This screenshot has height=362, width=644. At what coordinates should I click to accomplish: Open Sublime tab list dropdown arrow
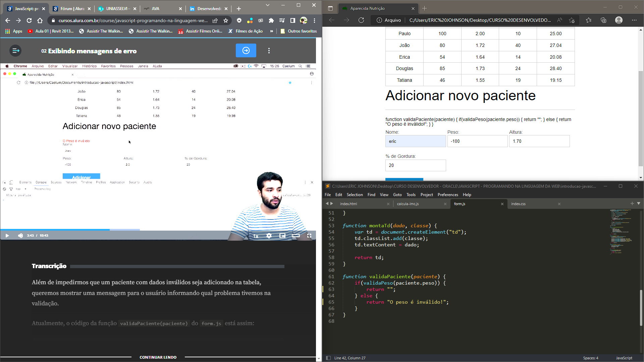pos(639,203)
